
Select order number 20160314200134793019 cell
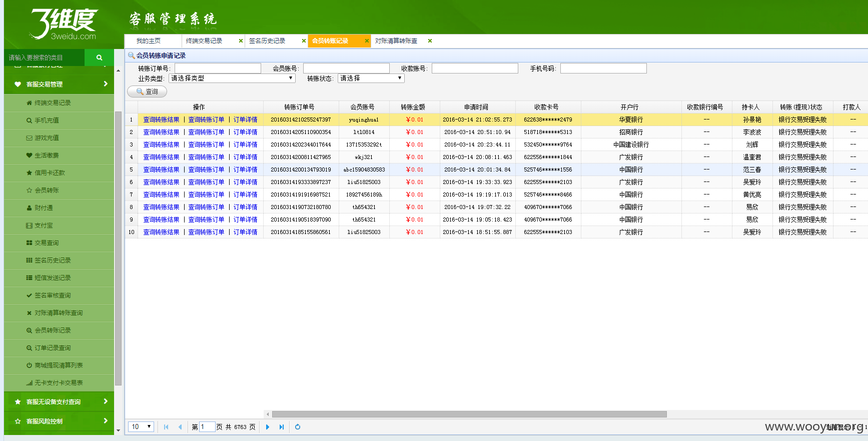(x=301, y=170)
